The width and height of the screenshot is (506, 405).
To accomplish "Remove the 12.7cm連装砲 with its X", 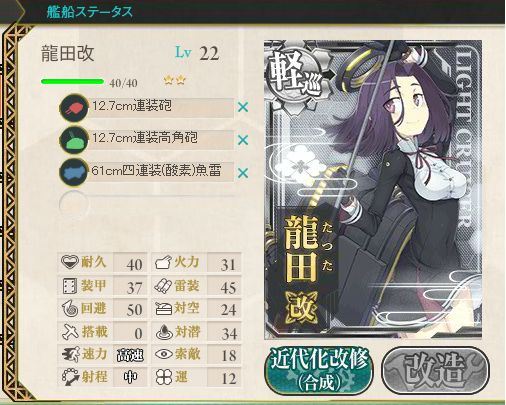I will tap(243, 107).
